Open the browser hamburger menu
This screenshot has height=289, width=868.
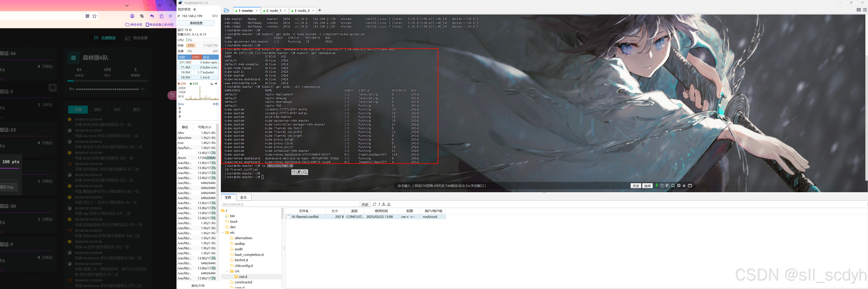click(170, 16)
